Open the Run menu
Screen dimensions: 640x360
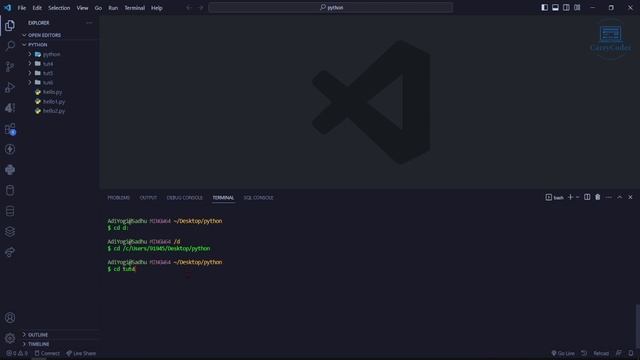click(x=113, y=8)
